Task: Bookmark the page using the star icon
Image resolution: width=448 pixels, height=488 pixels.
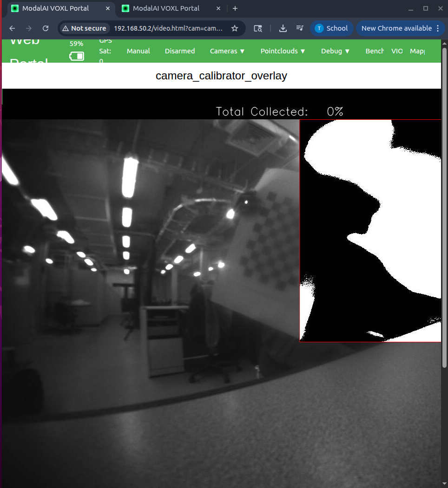Action: point(235,28)
